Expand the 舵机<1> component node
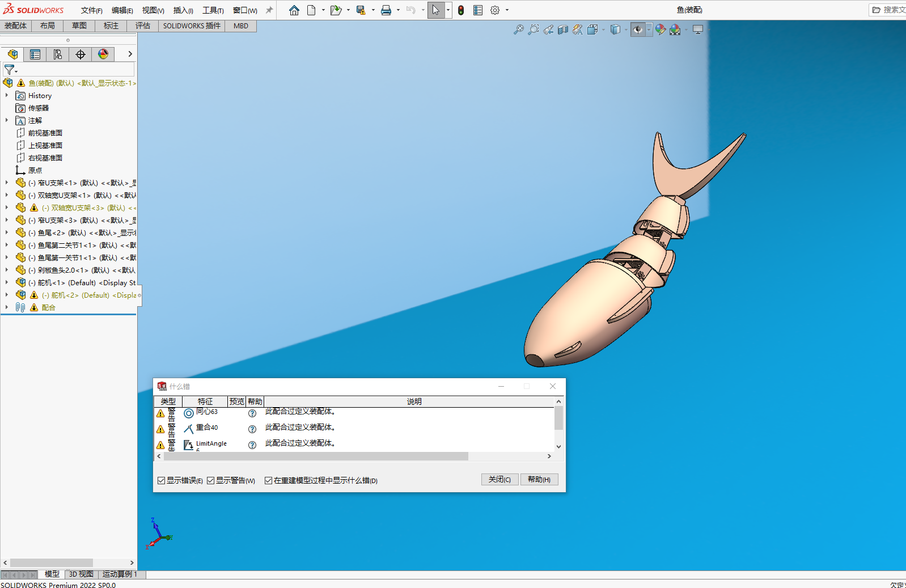The image size is (906, 588). point(7,282)
